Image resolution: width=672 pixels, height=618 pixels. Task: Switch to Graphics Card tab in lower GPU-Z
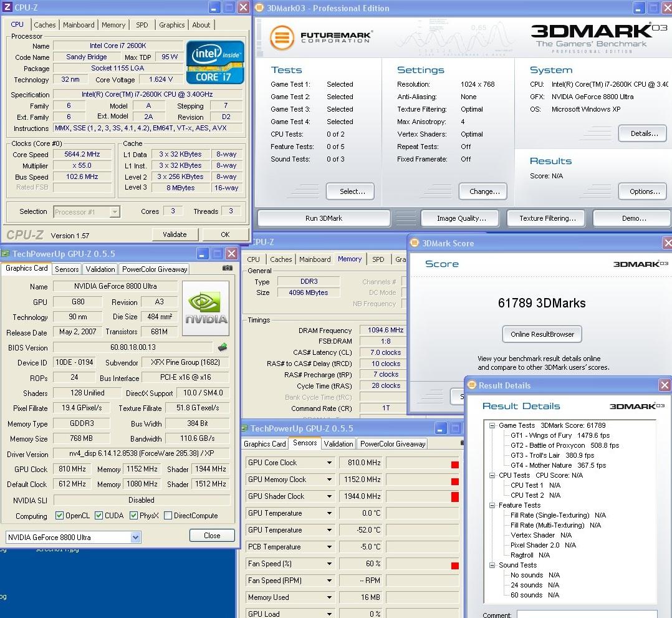(264, 443)
